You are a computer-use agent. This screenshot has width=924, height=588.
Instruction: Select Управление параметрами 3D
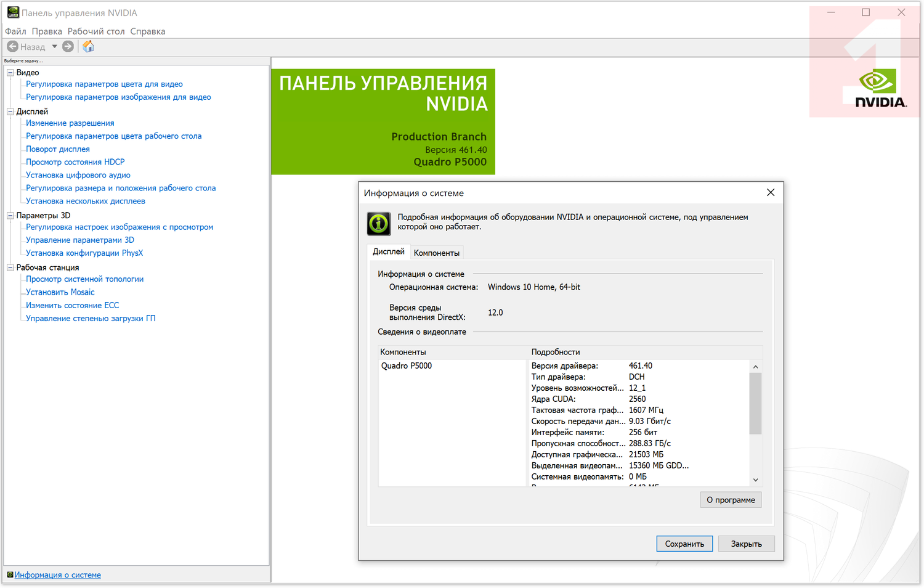[x=80, y=240]
